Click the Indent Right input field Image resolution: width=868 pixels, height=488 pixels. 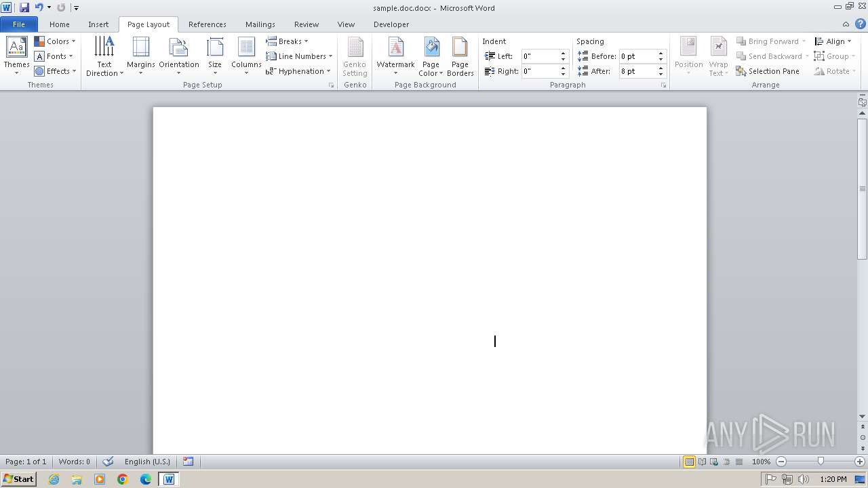(540, 71)
